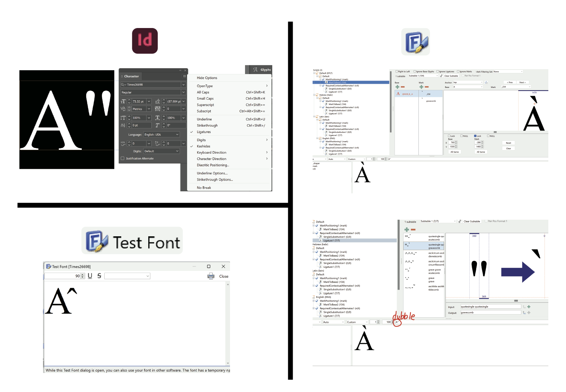Click settings icon beside Subtable 1 (104)

tap(441, 76)
